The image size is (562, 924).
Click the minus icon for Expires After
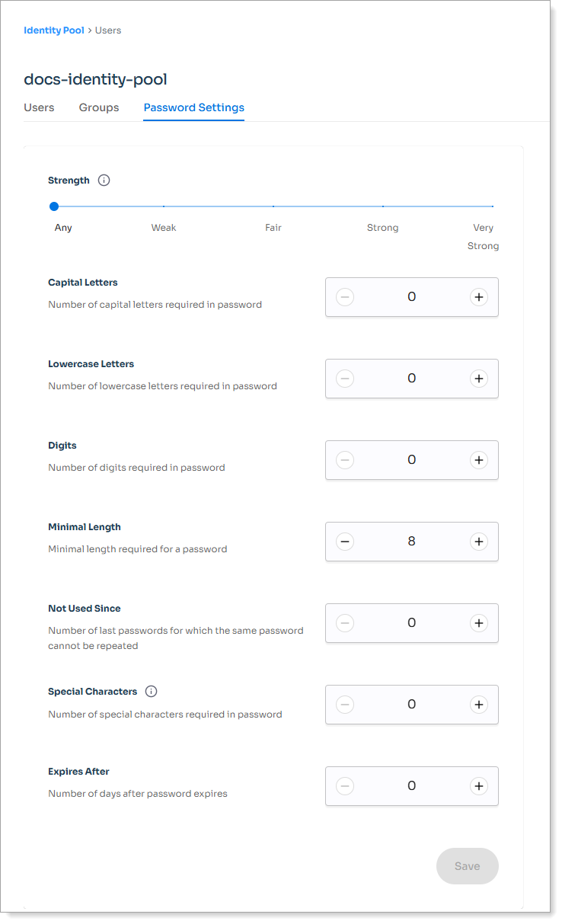(x=345, y=785)
